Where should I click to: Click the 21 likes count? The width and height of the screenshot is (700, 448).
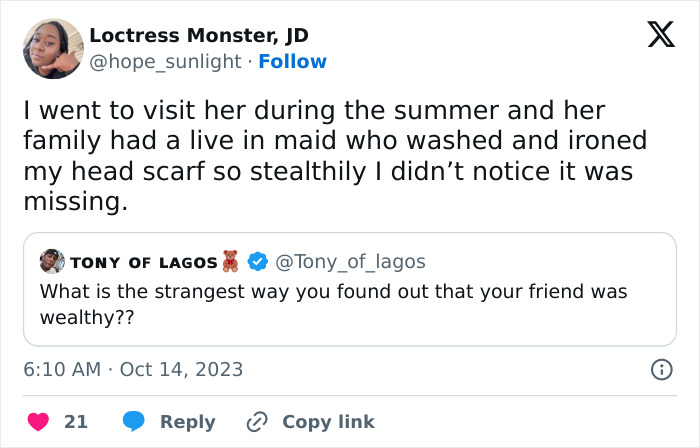click(76, 422)
